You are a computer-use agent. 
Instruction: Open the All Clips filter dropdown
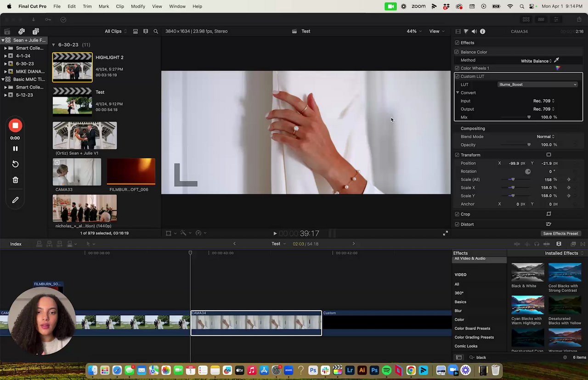(x=116, y=31)
